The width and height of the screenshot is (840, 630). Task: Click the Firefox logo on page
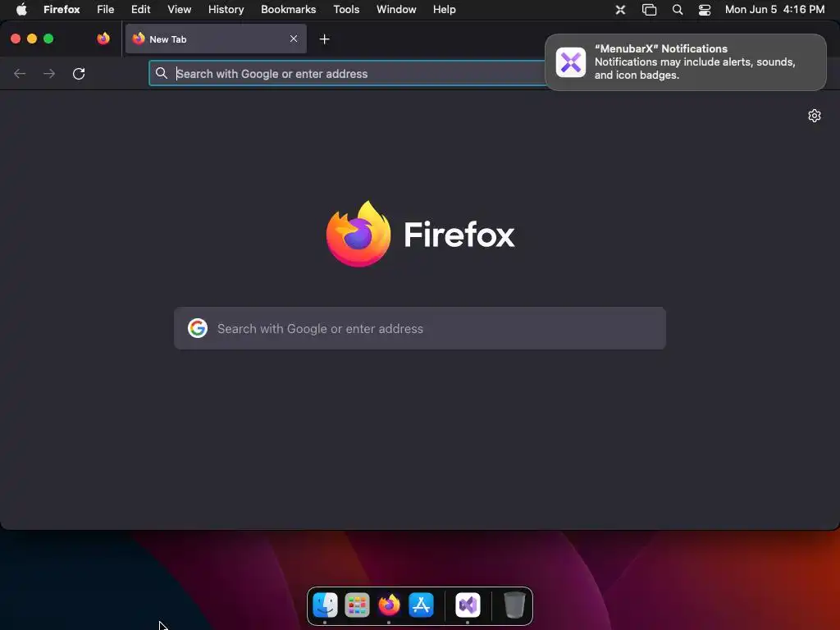point(358,234)
